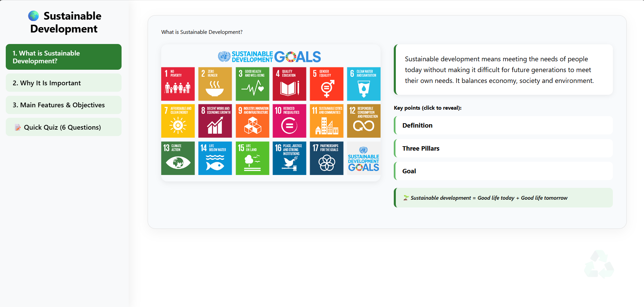Click the SDG 10 Reduced Inequalities tile
This screenshot has width=644, height=307.
pyautogui.click(x=289, y=121)
